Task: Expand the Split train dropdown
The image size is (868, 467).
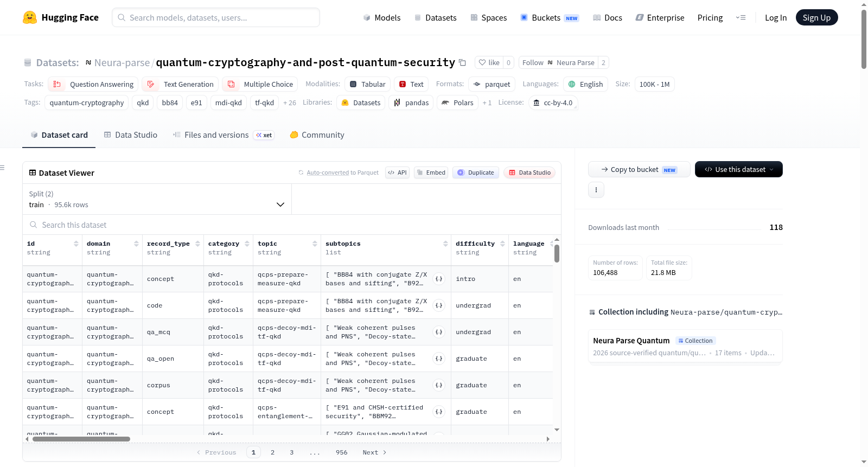Action: coord(157,199)
